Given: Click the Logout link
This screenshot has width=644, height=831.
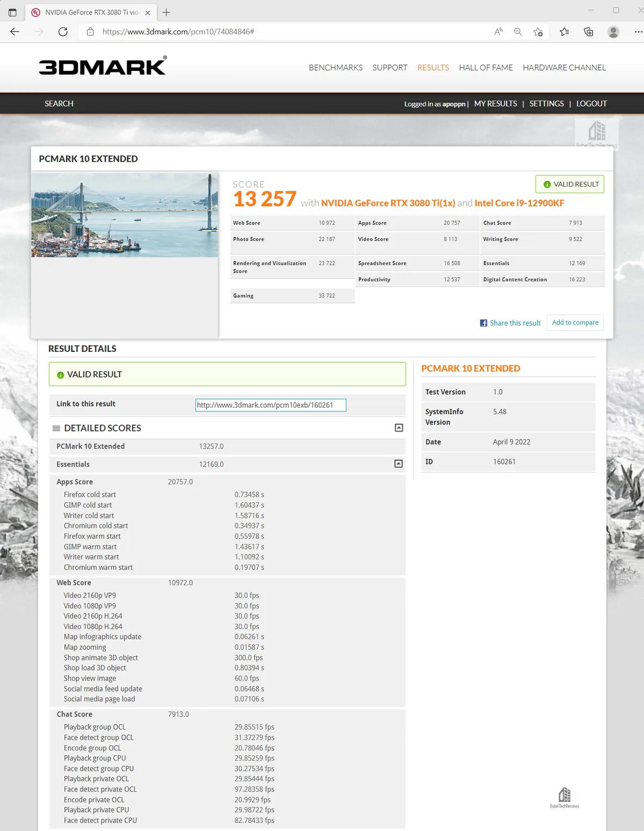Looking at the screenshot, I should (x=591, y=104).
